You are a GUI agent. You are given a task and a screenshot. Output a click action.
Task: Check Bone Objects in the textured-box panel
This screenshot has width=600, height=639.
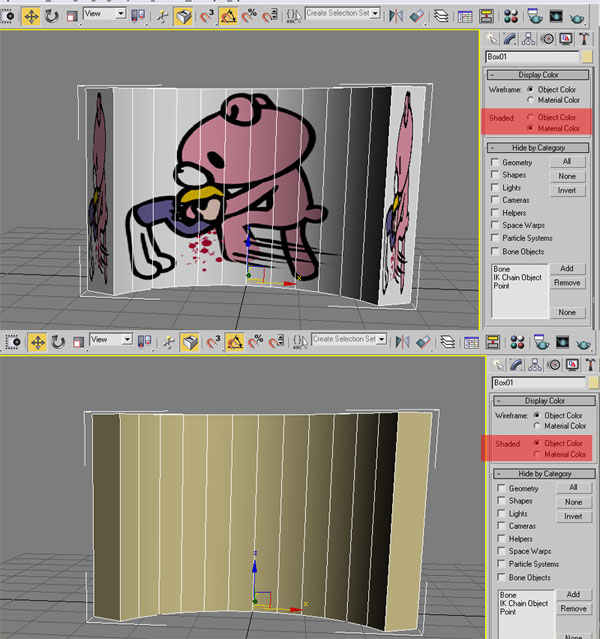(x=495, y=251)
